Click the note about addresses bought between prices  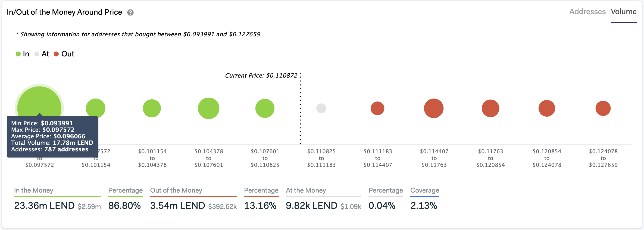pyautogui.click(x=138, y=34)
